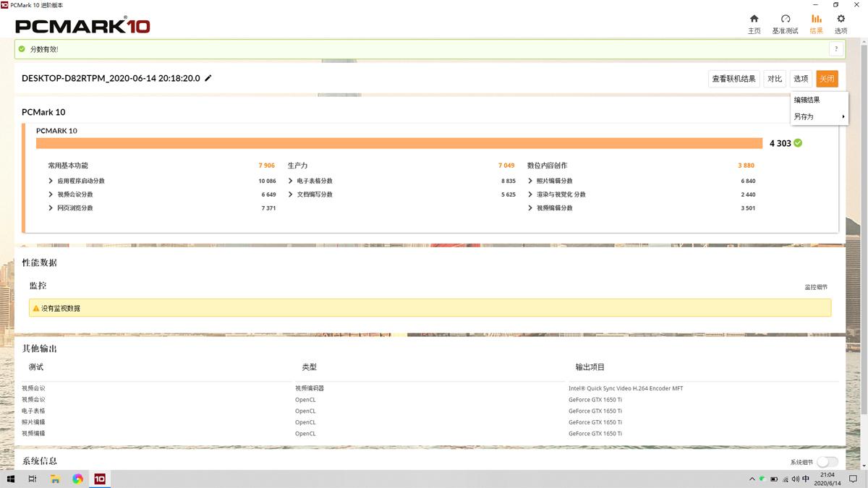Open File Explorer from the taskbar
Screen dimensions: 868x488
coord(55,479)
